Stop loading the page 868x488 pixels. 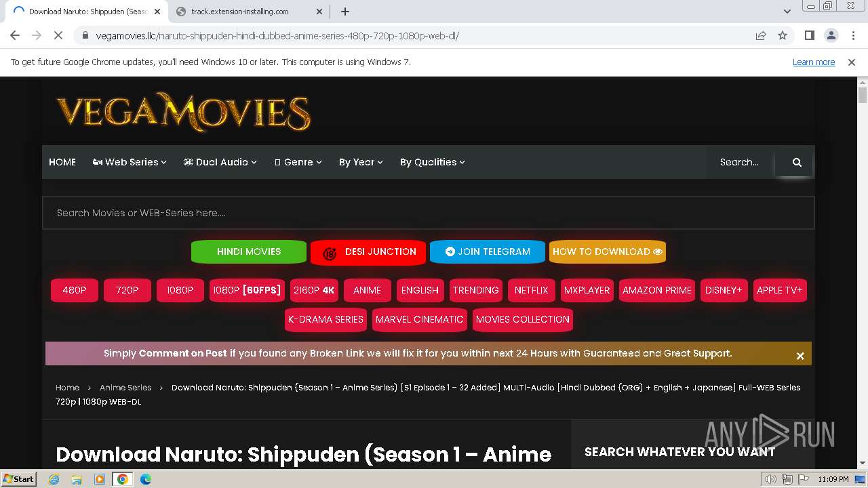pos(58,35)
